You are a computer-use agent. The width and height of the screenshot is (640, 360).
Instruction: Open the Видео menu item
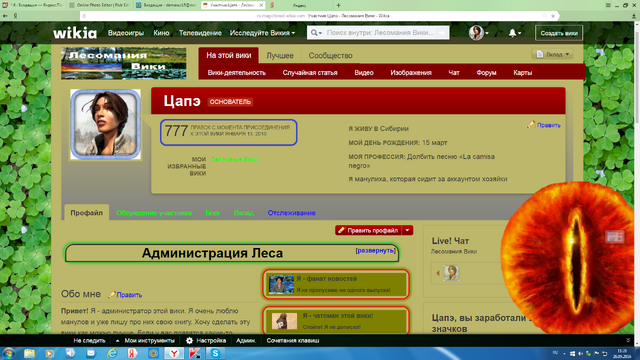[364, 73]
